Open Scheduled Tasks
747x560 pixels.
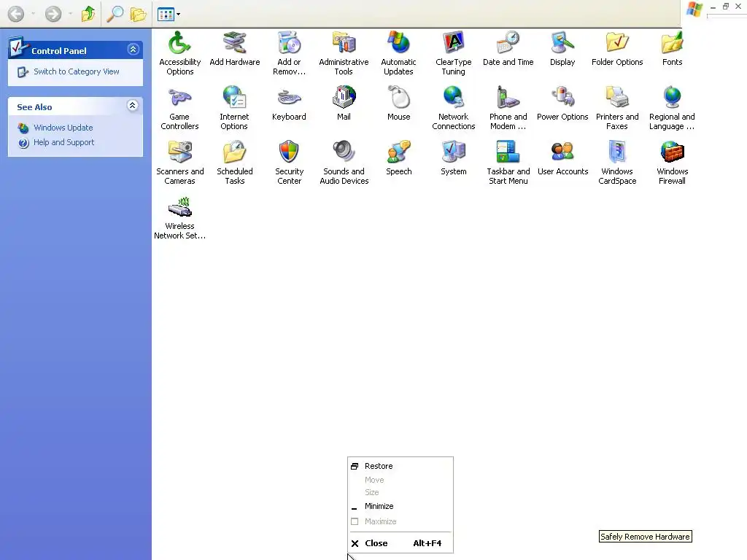coord(234,163)
